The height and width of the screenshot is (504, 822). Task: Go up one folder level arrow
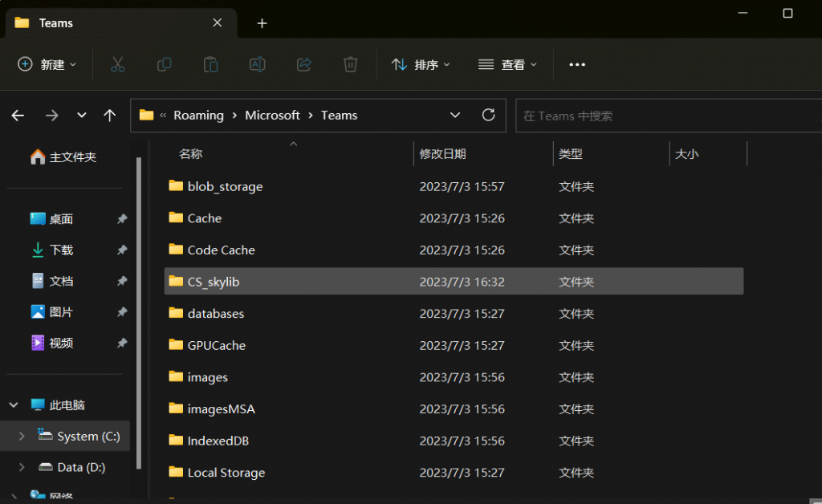coord(109,116)
